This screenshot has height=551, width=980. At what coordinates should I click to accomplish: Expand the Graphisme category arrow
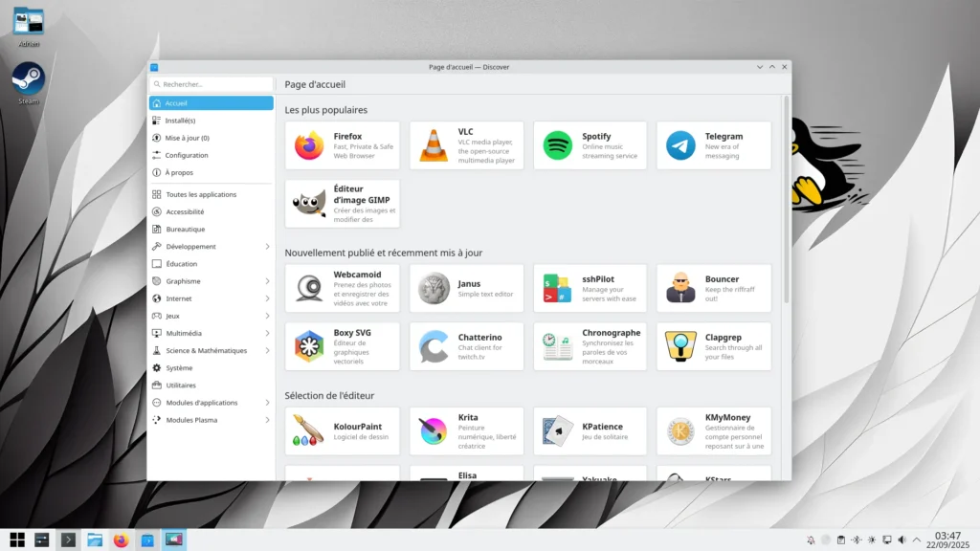point(267,281)
